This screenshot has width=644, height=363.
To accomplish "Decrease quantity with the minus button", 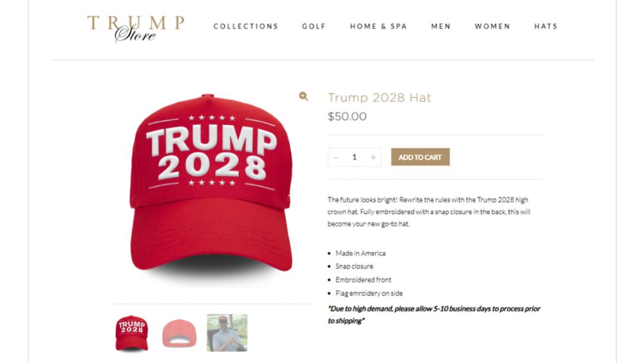I will (x=336, y=157).
